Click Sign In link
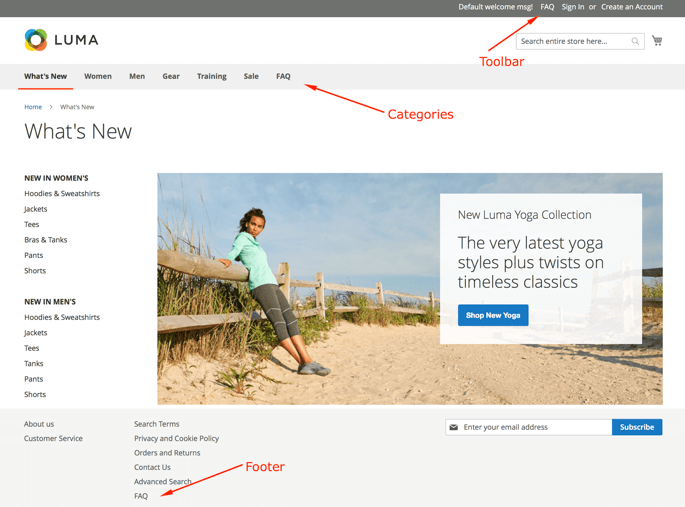The image size is (685, 507). (x=573, y=7)
